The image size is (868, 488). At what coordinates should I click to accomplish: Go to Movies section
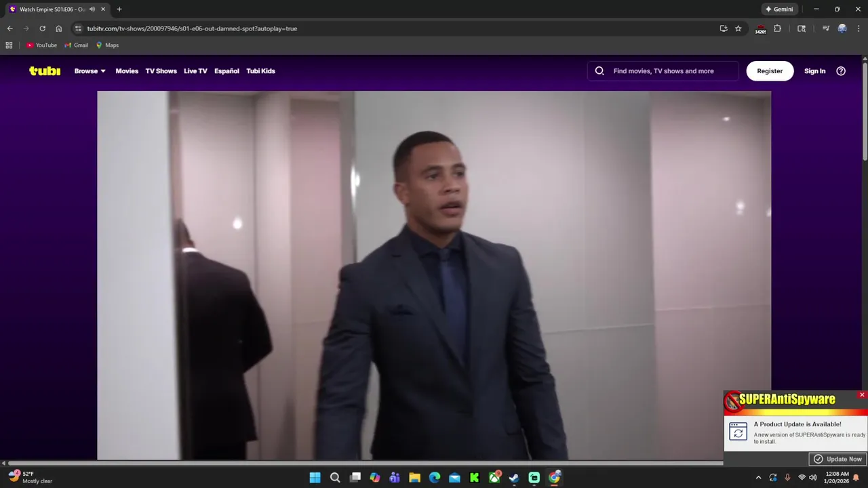127,70
